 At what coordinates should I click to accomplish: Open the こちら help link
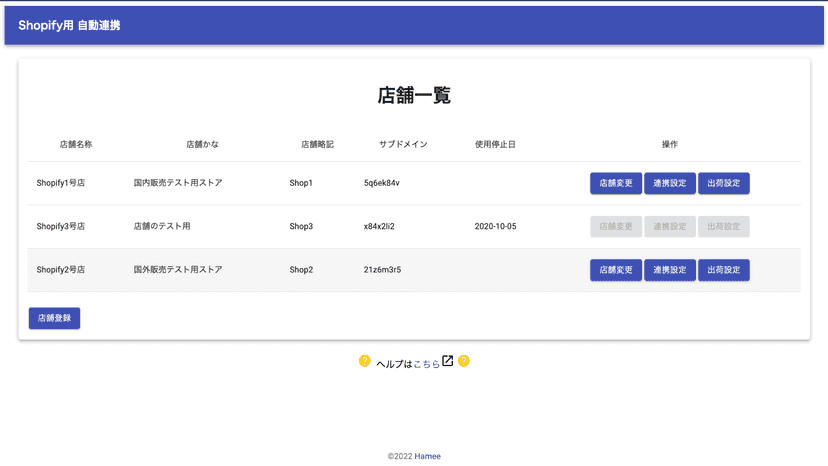point(427,364)
